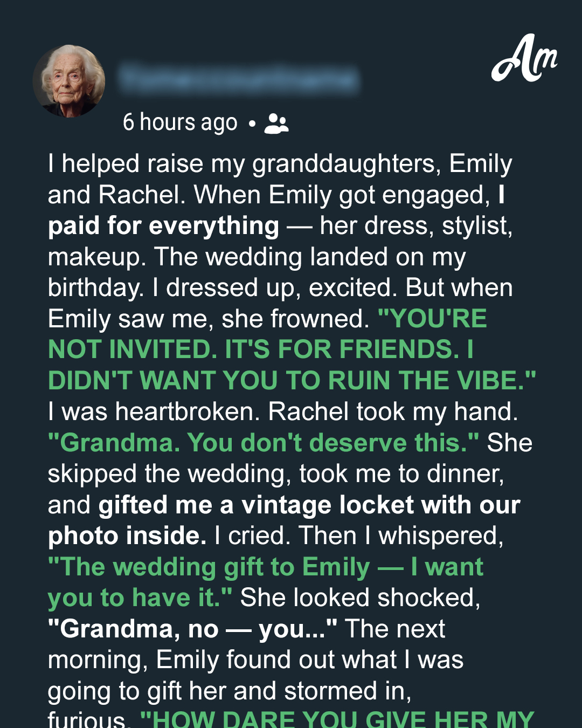Click the Am logo icon
Image resolution: width=582 pixels, height=728 pixels.
click(x=524, y=58)
